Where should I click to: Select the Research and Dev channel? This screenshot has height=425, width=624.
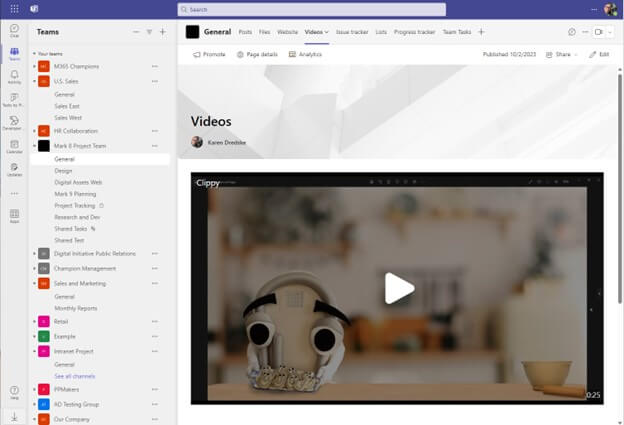coord(77,217)
